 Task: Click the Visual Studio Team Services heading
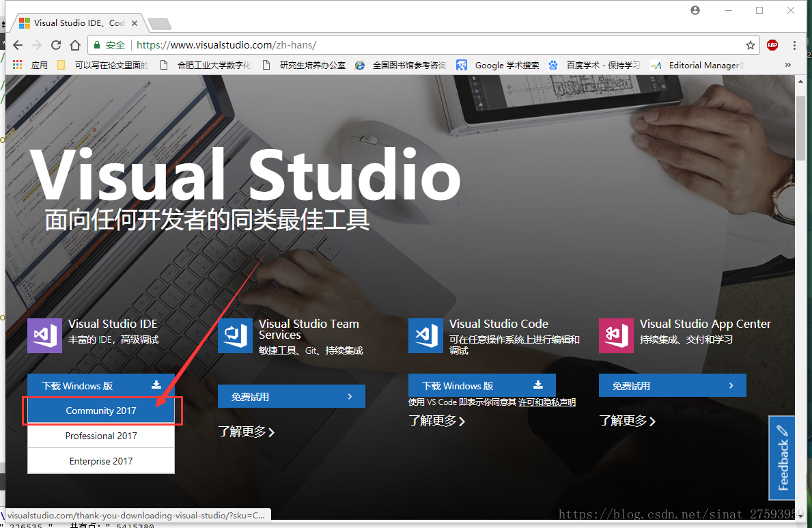click(309, 329)
